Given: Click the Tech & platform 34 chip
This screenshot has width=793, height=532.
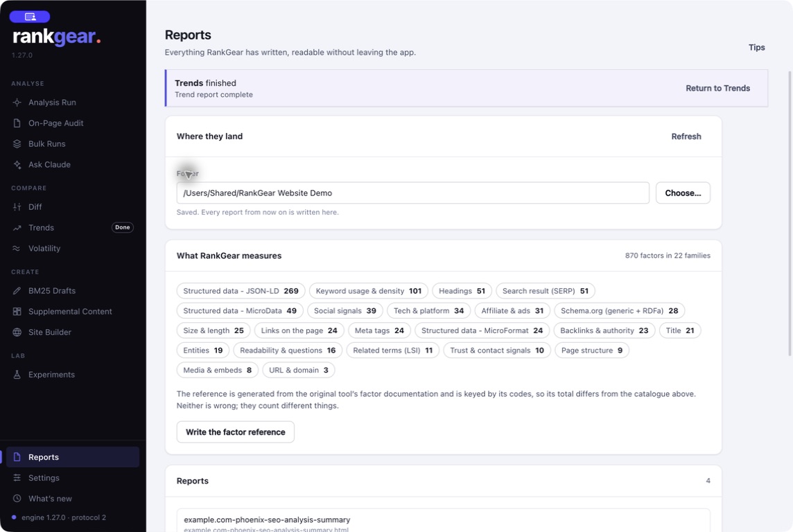Looking at the screenshot, I should tap(429, 311).
